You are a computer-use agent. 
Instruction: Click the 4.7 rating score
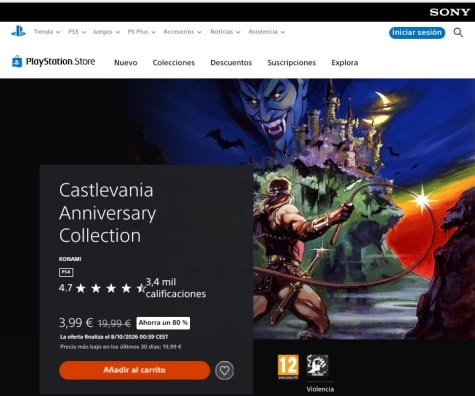pos(65,288)
